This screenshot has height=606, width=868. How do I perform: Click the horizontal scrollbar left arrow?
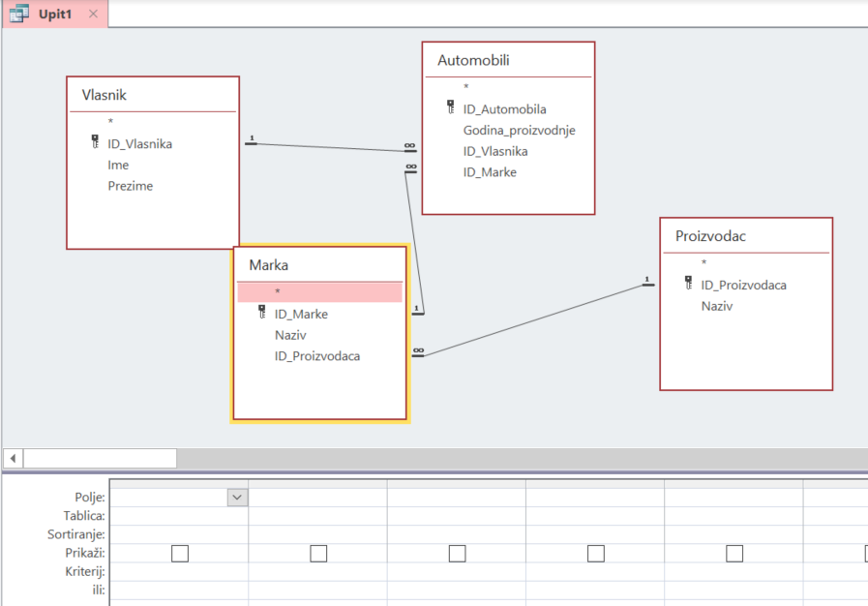pyautogui.click(x=13, y=458)
